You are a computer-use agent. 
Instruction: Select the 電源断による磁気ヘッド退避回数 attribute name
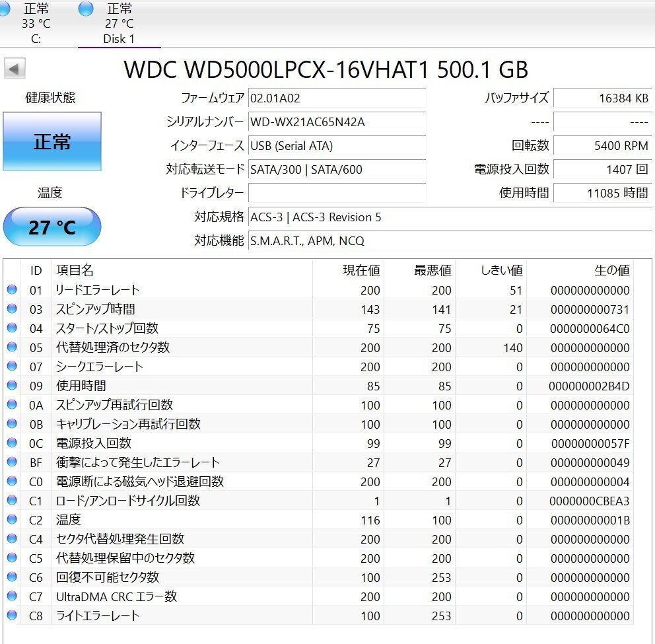tap(140, 482)
